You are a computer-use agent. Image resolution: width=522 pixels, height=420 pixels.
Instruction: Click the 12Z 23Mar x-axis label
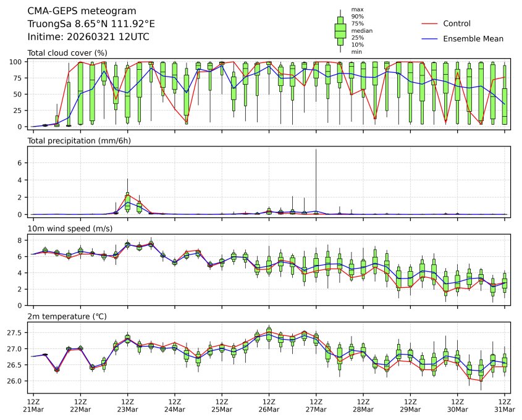pyautogui.click(x=128, y=405)
